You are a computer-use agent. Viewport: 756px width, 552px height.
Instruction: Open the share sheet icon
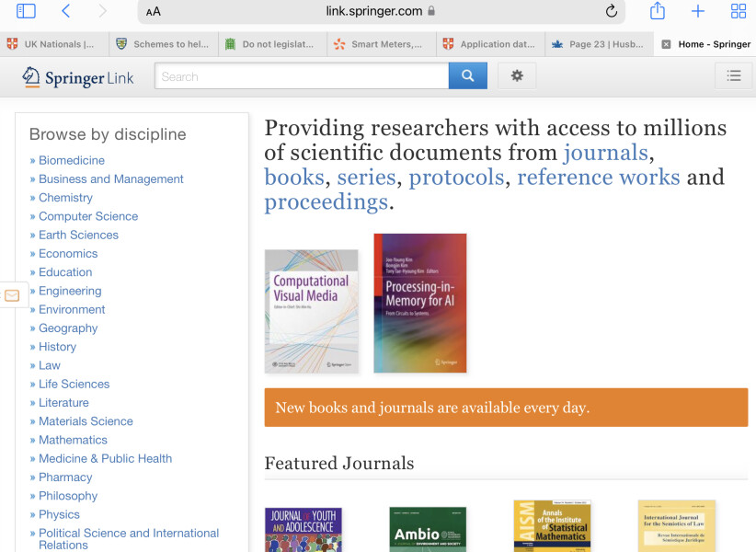pyautogui.click(x=658, y=11)
